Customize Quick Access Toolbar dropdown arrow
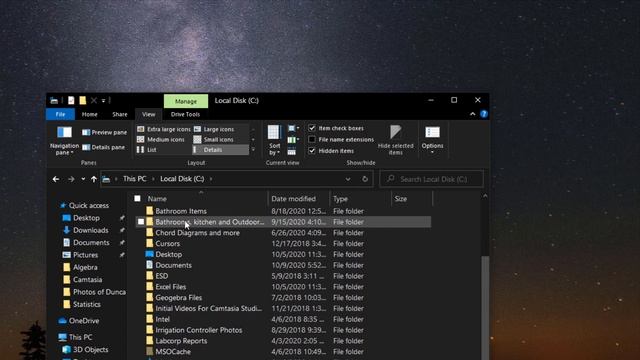Screen dimensions: 640x360 click(104, 100)
